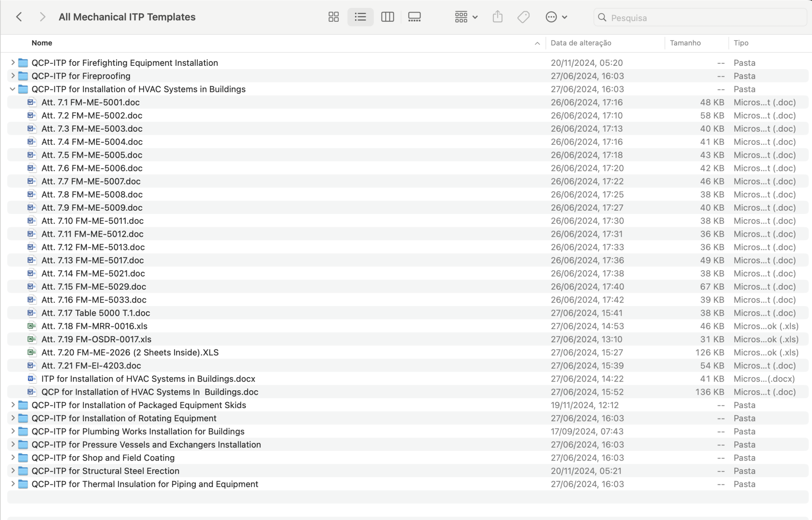The width and height of the screenshot is (812, 520).
Task: Click the tag icon in the toolbar
Action: pos(523,17)
